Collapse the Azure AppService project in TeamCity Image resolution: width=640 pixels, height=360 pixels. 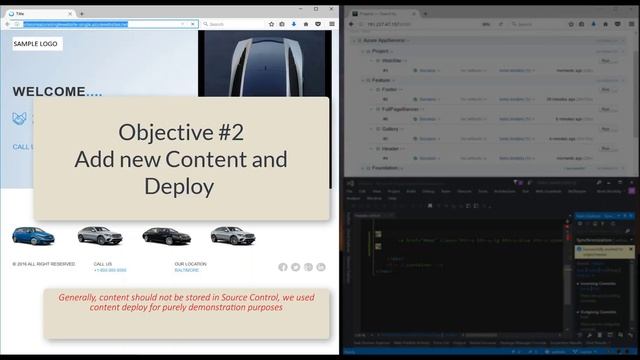(354, 40)
